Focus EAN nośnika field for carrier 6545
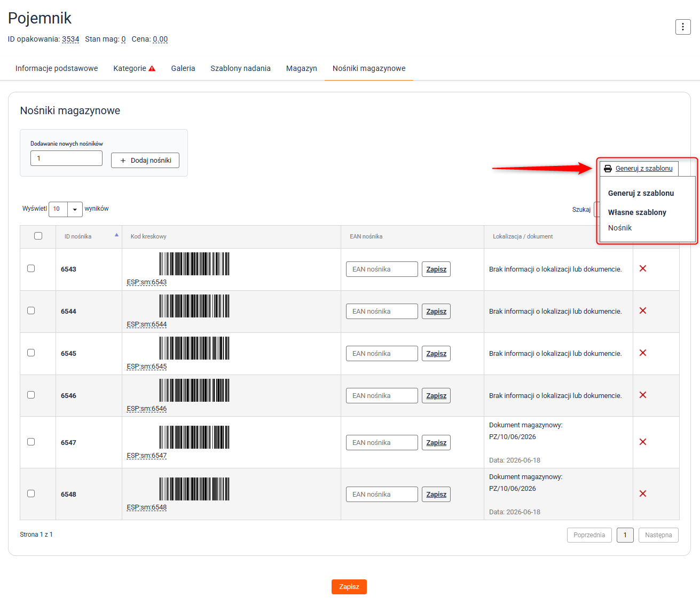This screenshot has width=700, height=605. 382,354
